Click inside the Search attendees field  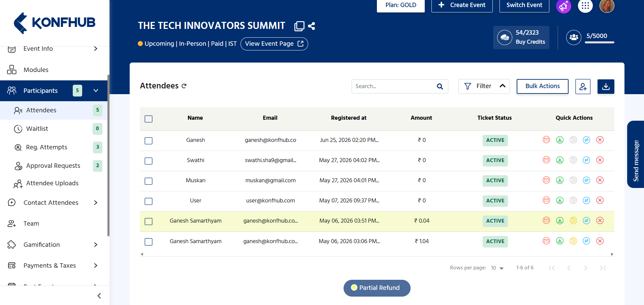coord(393,86)
